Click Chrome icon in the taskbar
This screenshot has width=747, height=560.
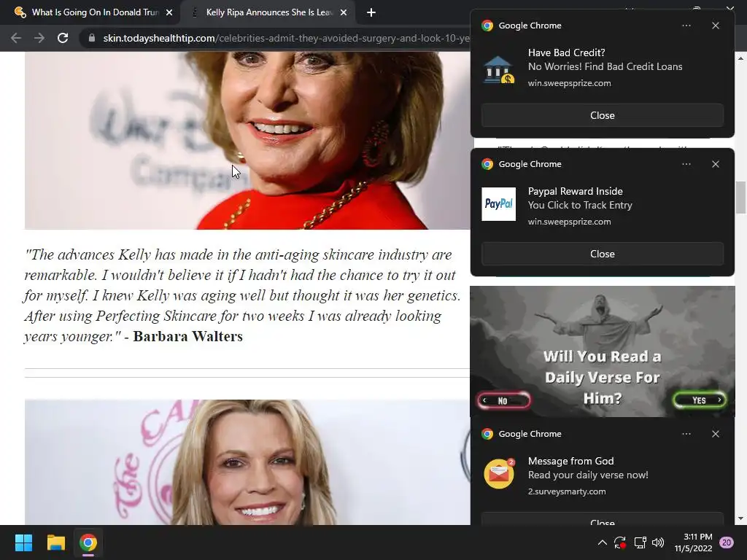88,542
